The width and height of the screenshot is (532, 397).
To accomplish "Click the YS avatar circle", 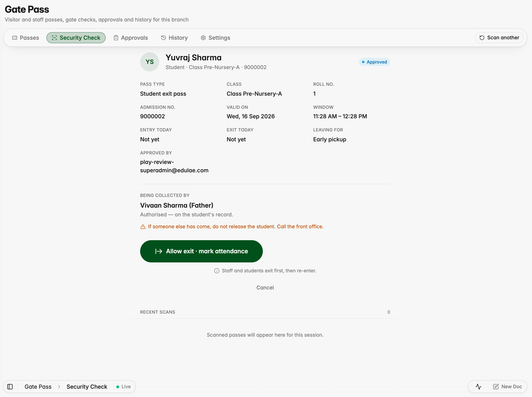I will point(149,62).
